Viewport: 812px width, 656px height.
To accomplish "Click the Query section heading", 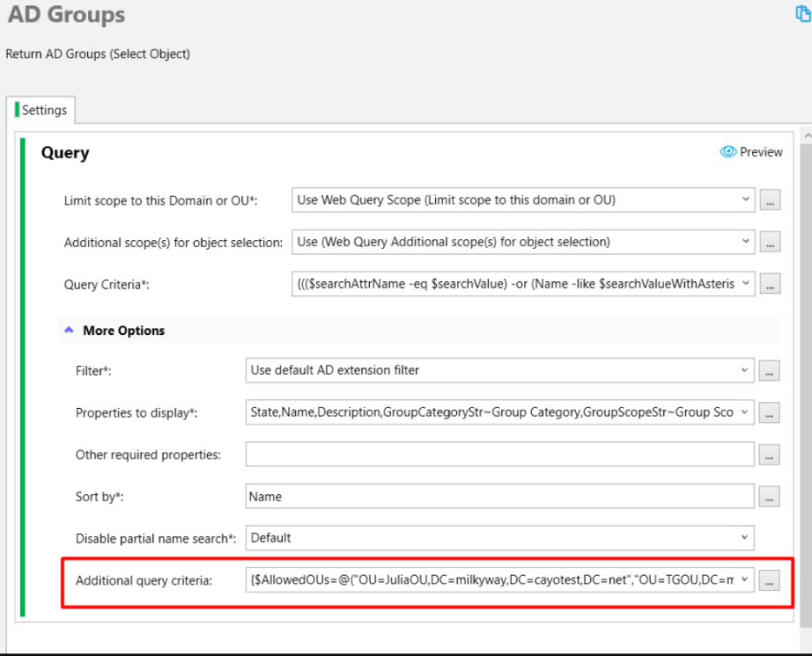I will pyautogui.click(x=65, y=153).
